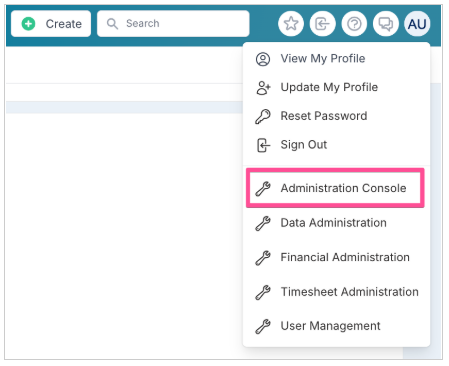Viewport: 449px width, 366px height.
Task: Click the wrench icon beside Administration Console
Action: (263, 189)
